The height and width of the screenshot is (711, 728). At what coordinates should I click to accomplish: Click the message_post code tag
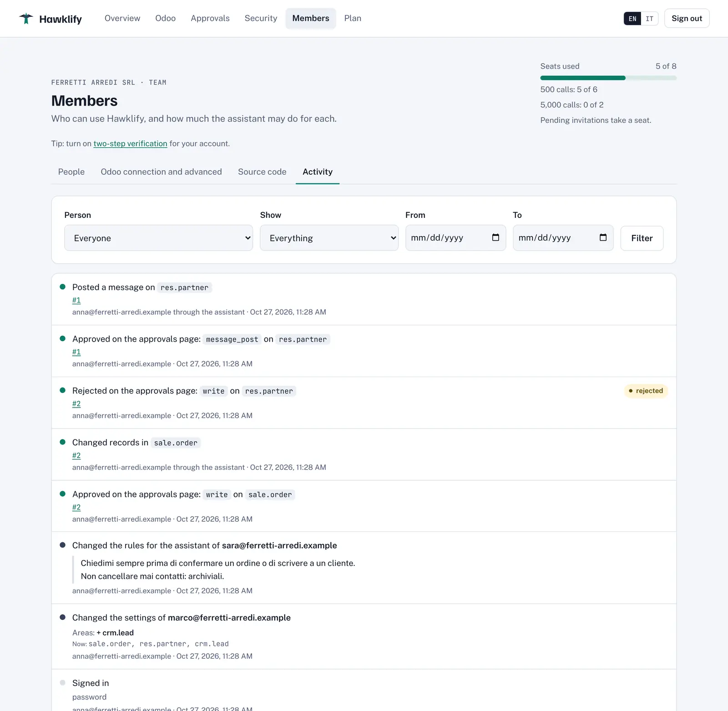[232, 339]
